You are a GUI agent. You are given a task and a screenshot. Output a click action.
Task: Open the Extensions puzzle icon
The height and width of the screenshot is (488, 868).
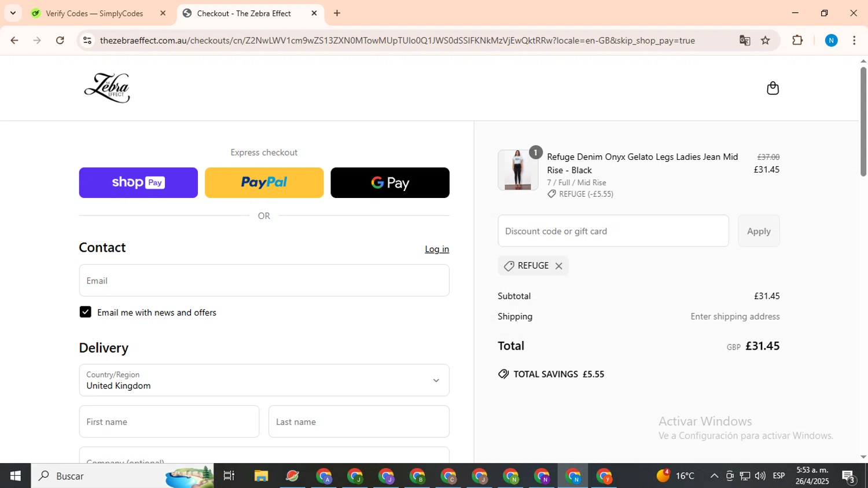(x=797, y=41)
